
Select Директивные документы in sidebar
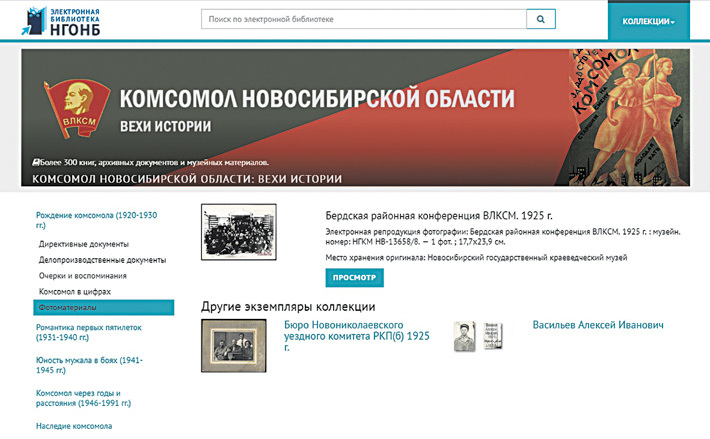(x=84, y=244)
